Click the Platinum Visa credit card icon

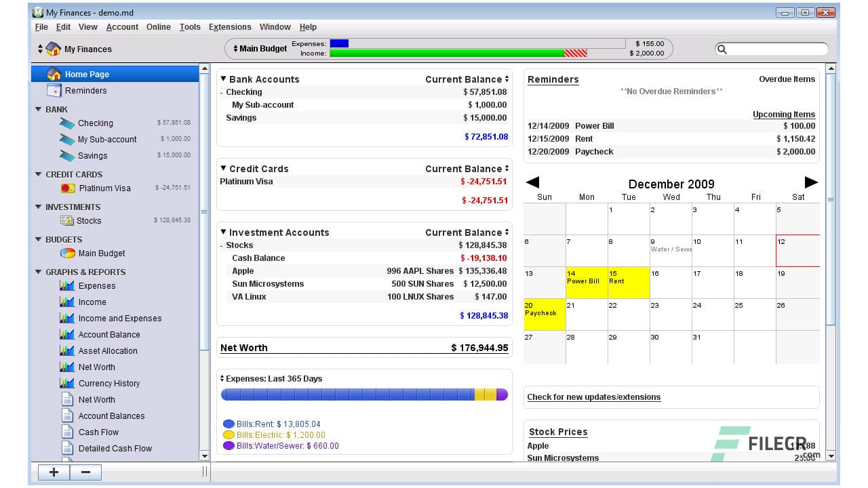click(68, 188)
